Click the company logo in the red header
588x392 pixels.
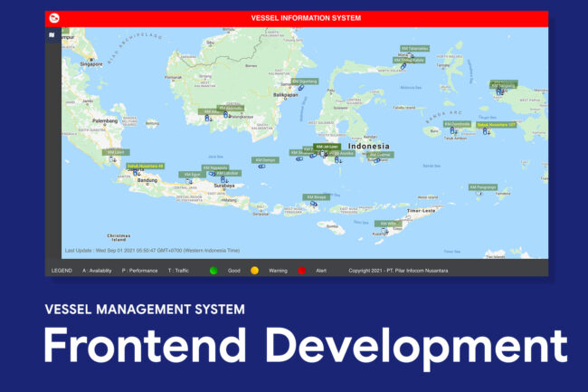pos(53,17)
